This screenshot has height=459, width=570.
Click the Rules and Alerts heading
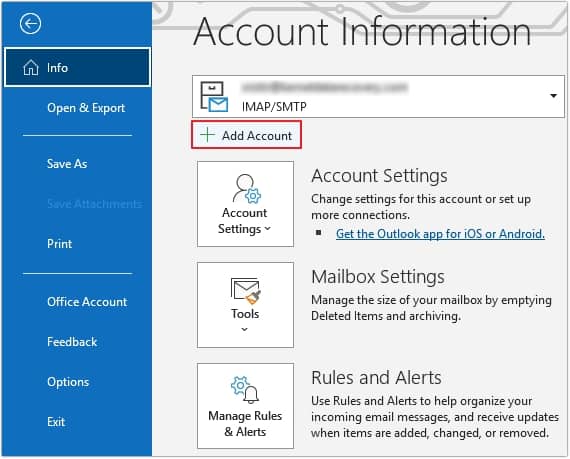click(x=376, y=377)
